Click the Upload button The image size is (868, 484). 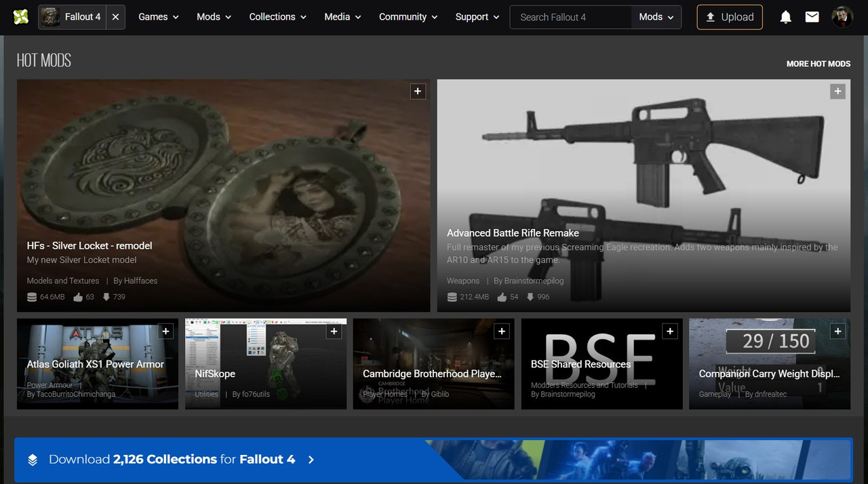(730, 17)
